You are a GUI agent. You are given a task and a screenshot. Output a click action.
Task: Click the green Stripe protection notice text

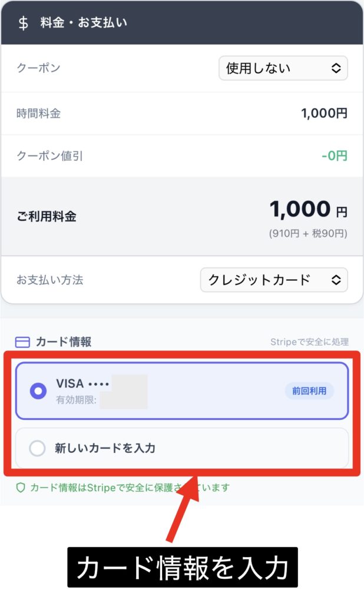pyautogui.click(x=130, y=488)
